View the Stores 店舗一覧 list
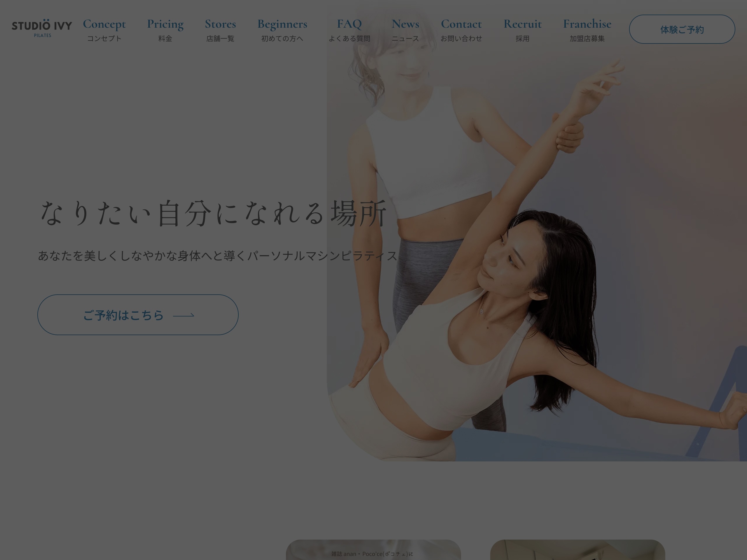Image resolution: width=747 pixels, height=560 pixels. coord(220,30)
